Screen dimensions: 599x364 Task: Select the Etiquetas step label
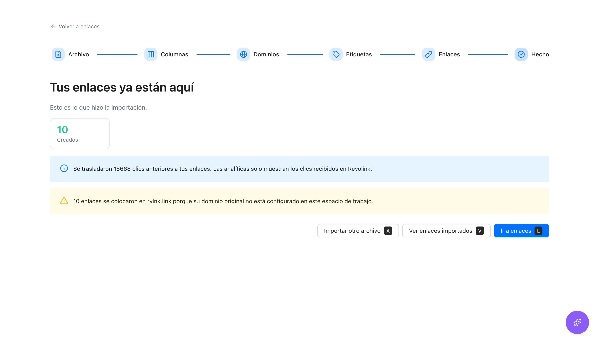(x=359, y=54)
